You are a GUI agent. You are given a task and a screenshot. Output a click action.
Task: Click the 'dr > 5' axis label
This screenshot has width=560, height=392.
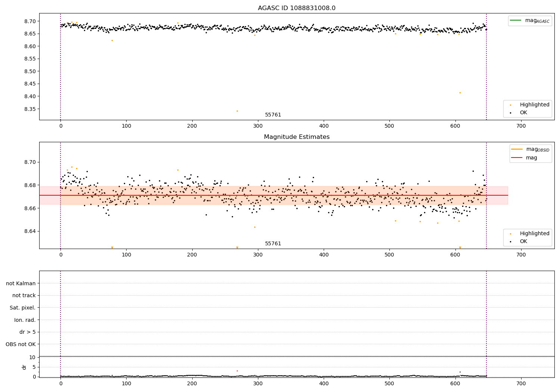(x=28, y=332)
